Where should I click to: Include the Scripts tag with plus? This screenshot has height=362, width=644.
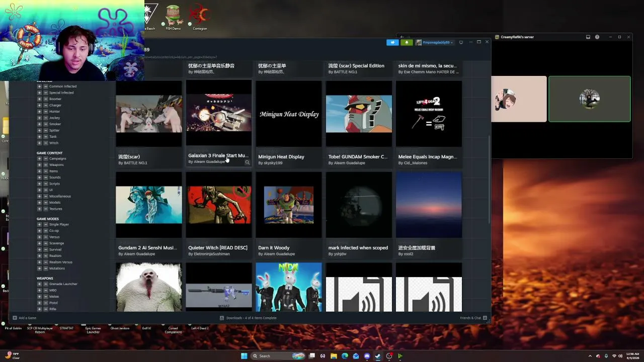(x=39, y=184)
